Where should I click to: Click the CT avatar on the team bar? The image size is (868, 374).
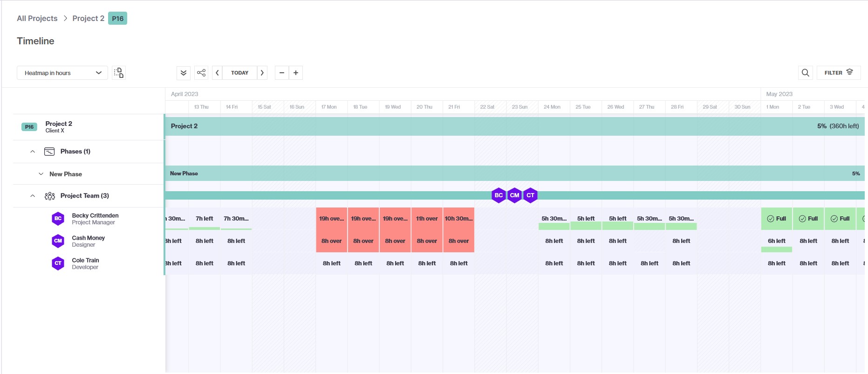click(530, 195)
